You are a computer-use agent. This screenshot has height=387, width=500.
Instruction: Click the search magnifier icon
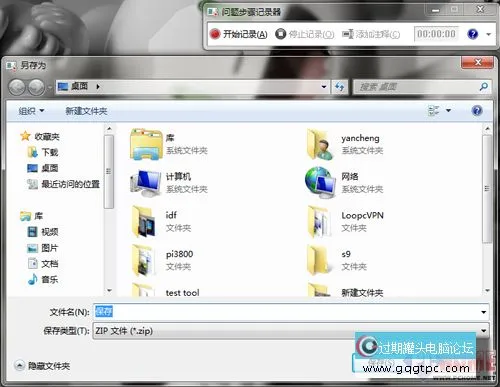coord(484,87)
